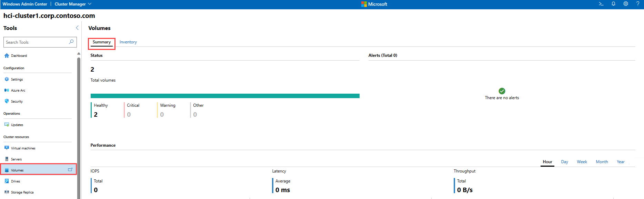Switch to the Inventory tab
644x199 pixels.
click(x=128, y=42)
